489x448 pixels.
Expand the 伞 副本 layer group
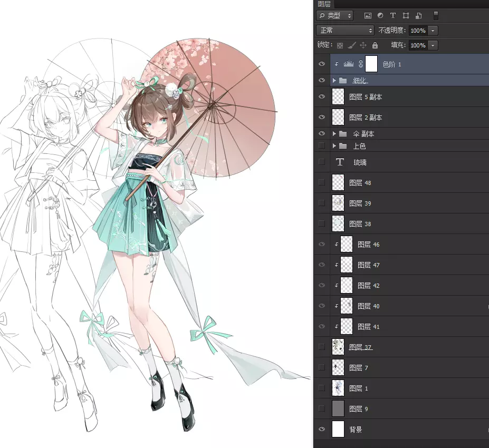point(334,134)
